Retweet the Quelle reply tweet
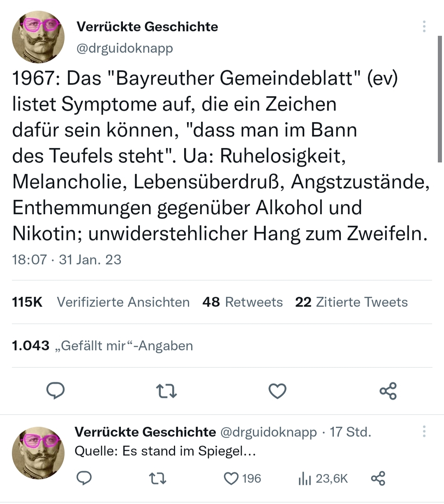 (157, 479)
